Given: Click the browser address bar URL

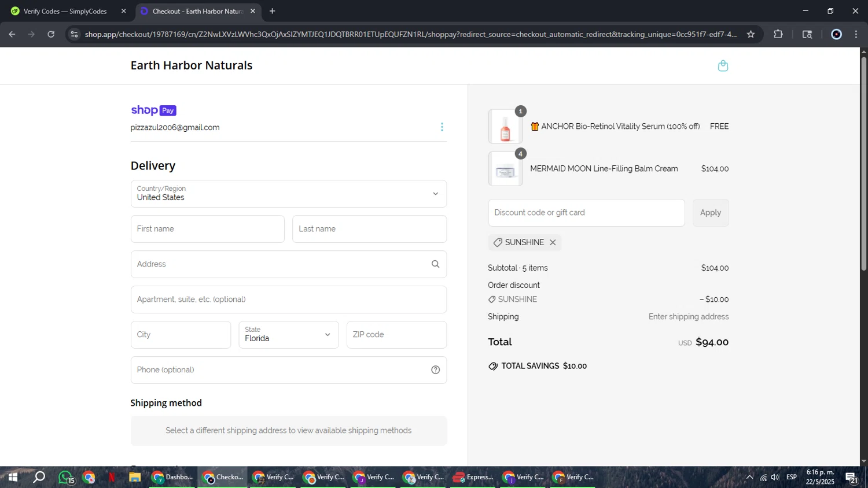Looking at the screenshot, I should coord(411,34).
